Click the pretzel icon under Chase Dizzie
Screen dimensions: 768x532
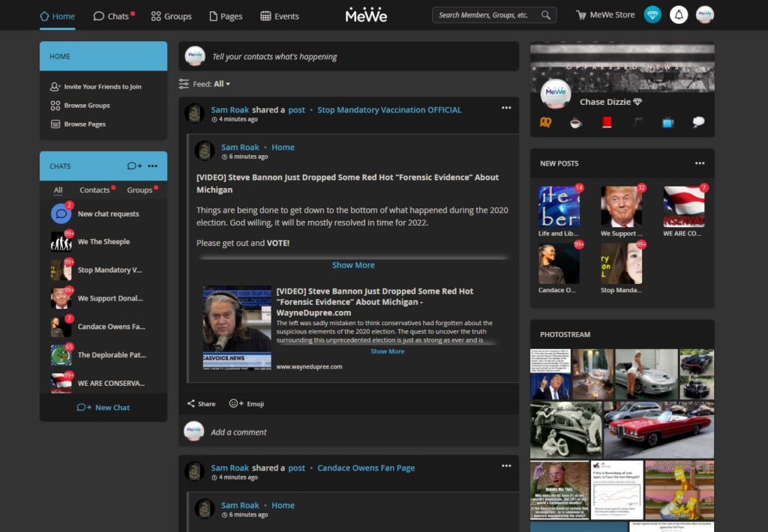(x=546, y=122)
